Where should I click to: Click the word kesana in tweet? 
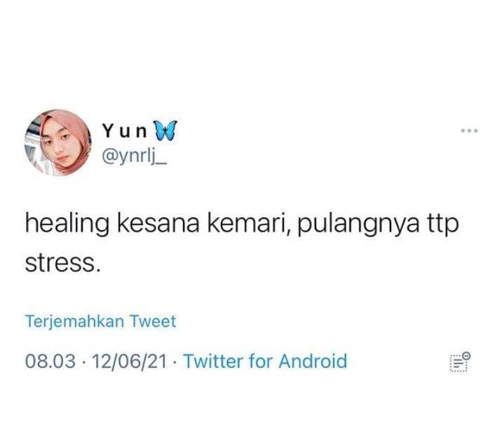tap(158, 223)
